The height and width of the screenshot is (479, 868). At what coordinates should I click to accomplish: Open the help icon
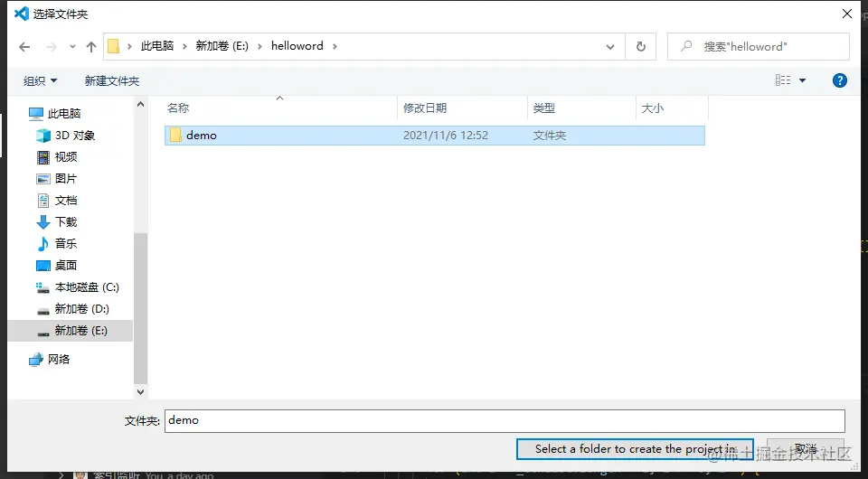840,80
